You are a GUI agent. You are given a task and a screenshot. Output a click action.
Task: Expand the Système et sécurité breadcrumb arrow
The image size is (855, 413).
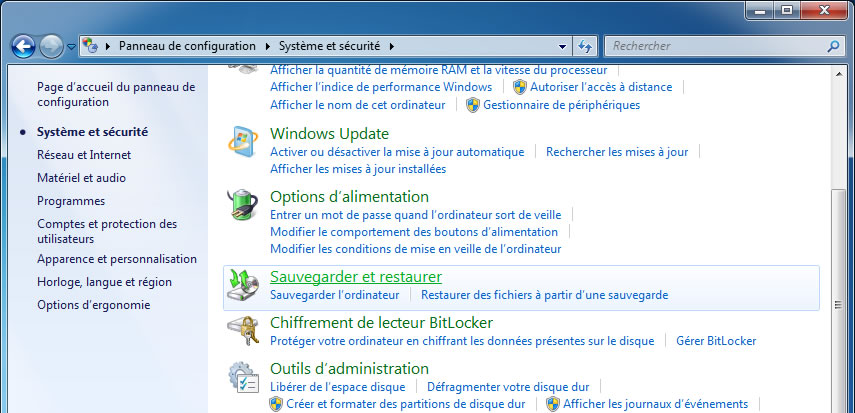pyautogui.click(x=391, y=46)
